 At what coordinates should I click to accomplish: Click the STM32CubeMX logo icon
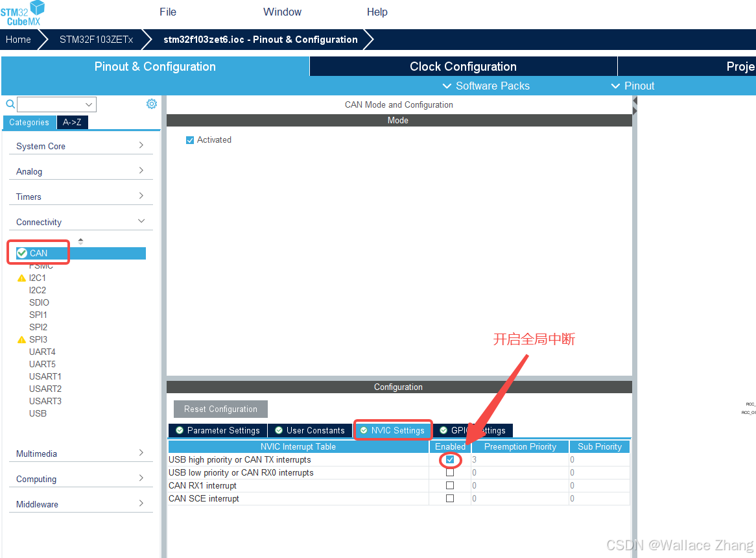pos(22,13)
